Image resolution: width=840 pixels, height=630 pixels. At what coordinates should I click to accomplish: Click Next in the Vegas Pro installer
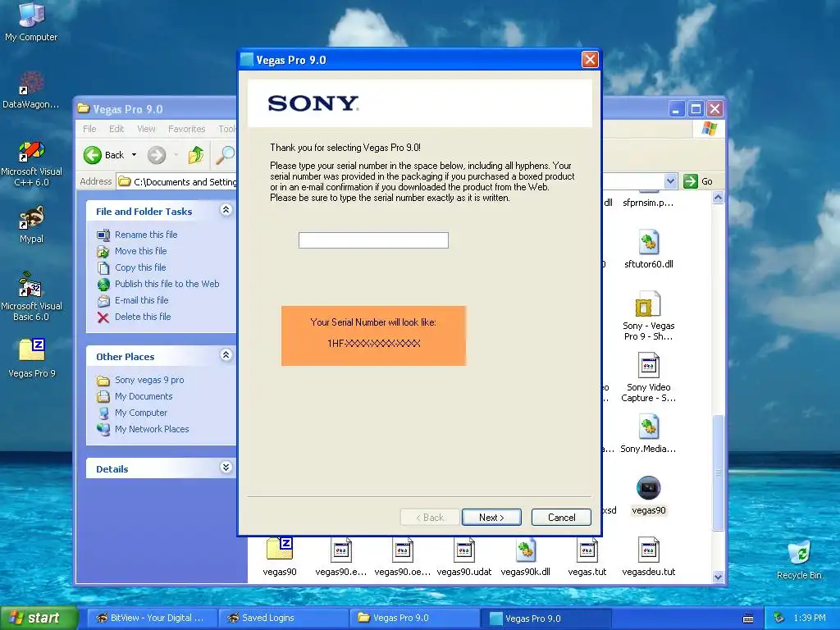coord(491,518)
